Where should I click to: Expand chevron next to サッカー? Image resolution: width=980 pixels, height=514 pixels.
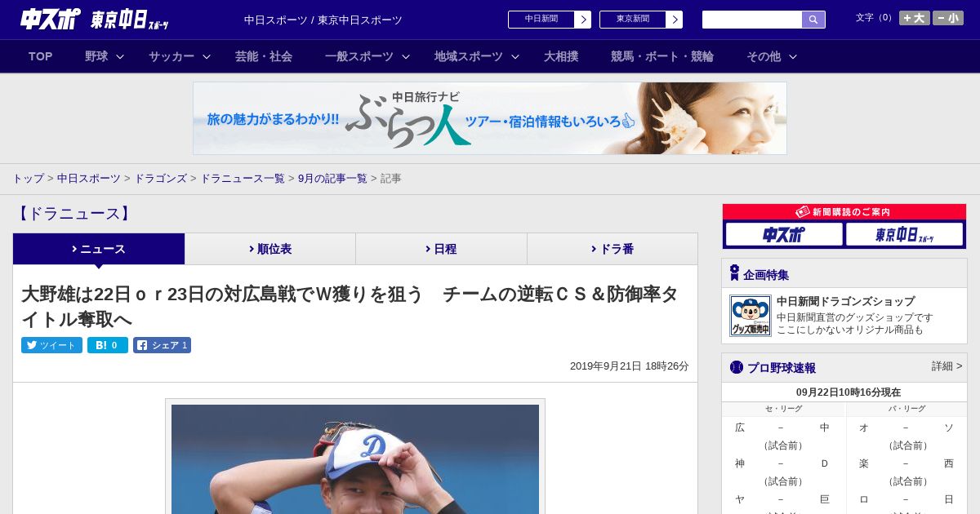207,57
